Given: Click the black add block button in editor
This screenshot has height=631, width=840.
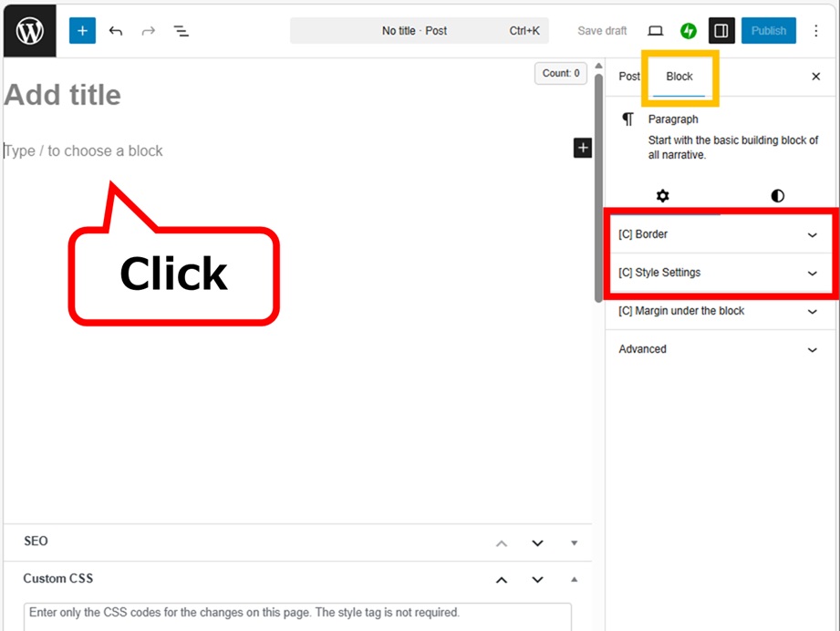Looking at the screenshot, I should tap(582, 148).
